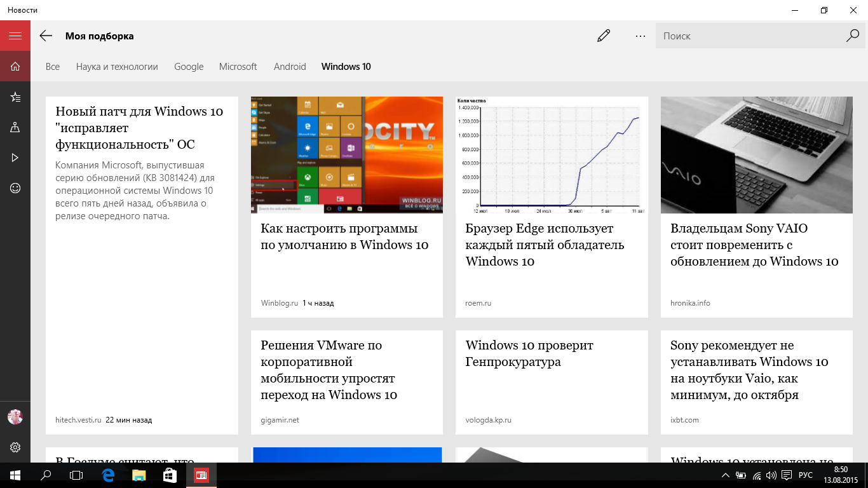Image resolution: width=868 pixels, height=488 pixels.
Task: Click source label hronika.info
Action: [690, 303]
